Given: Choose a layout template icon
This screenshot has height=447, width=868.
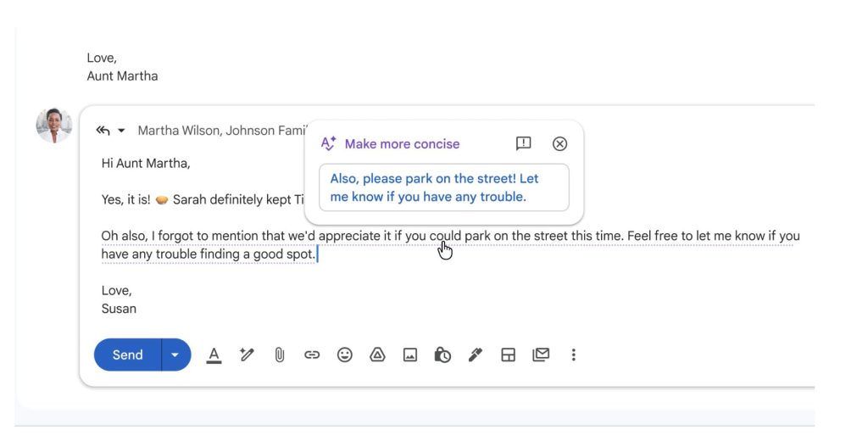Looking at the screenshot, I should coord(508,355).
